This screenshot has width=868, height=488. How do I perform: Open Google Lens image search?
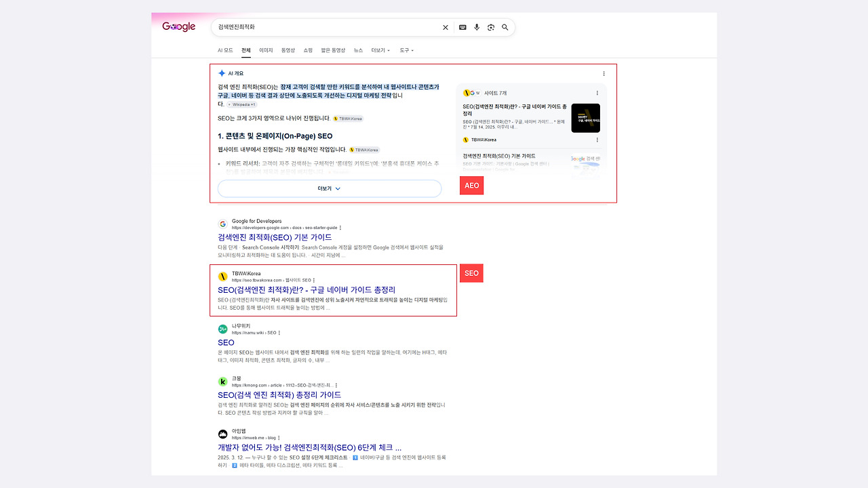pyautogui.click(x=491, y=28)
